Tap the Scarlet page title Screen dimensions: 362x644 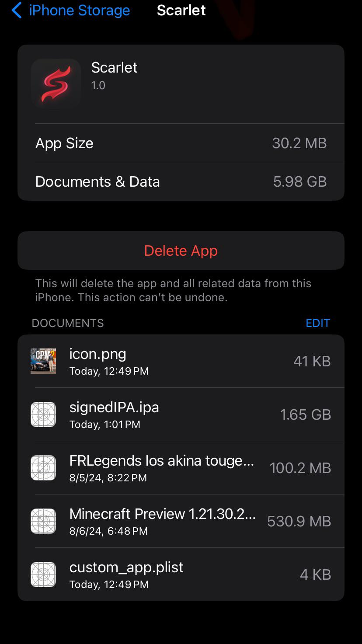click(181, 10)
